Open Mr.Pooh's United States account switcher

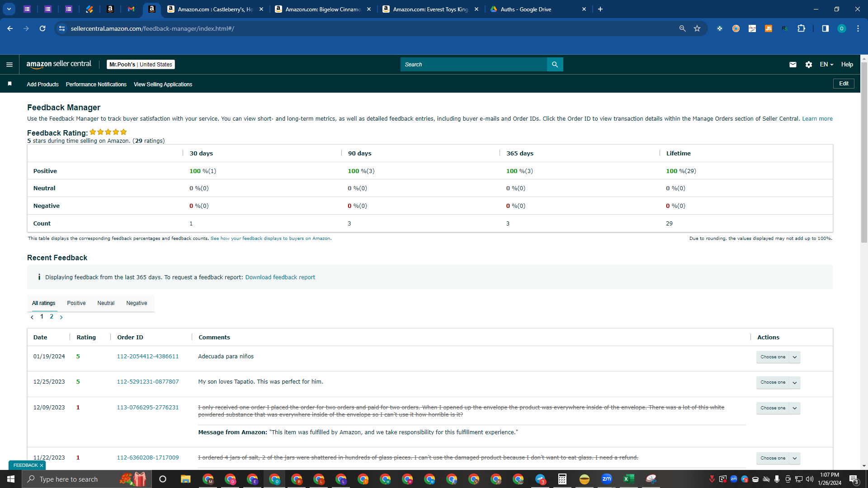pos(141,65)
